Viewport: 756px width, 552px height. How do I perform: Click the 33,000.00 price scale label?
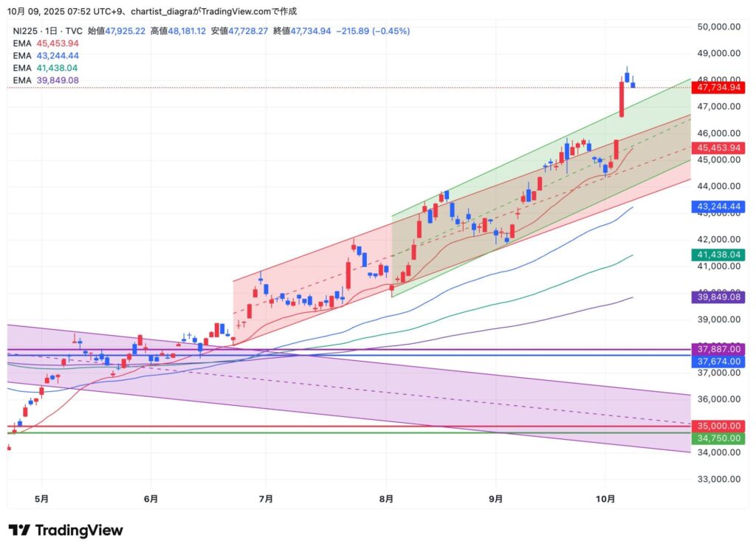718,479
